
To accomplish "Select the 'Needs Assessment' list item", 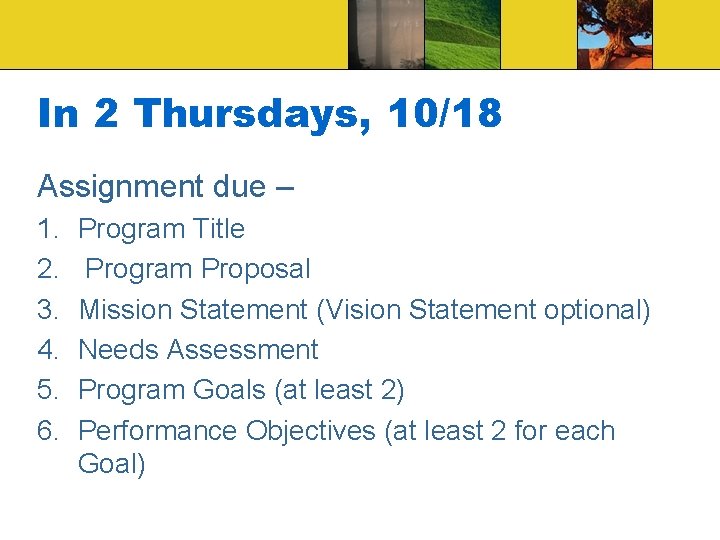I will (198, 350).
